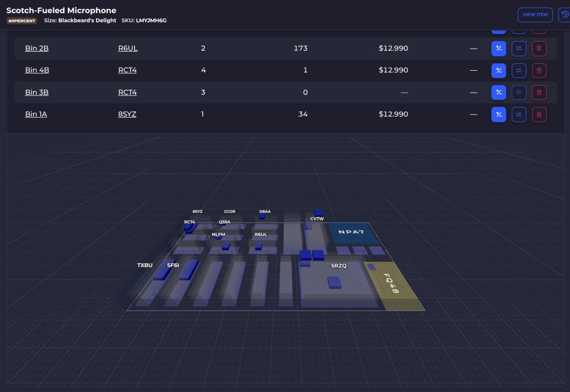The image size is (570, 392).
Task: Click the TXBU label on the map
Action: point(145,265)
